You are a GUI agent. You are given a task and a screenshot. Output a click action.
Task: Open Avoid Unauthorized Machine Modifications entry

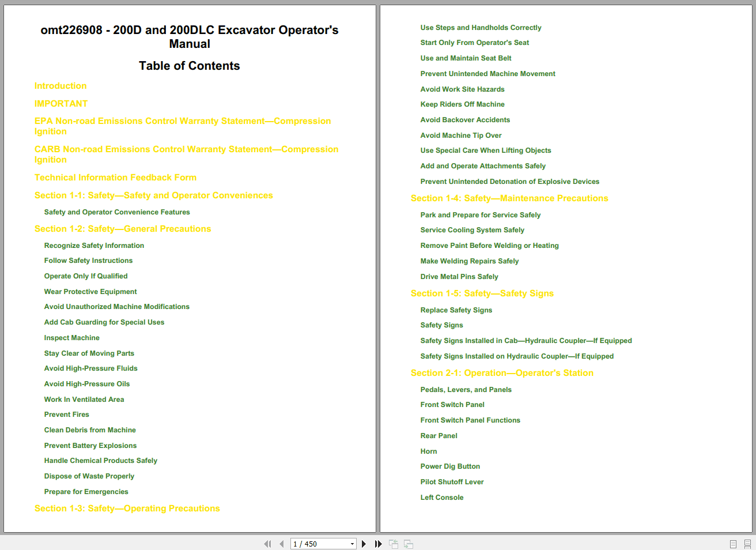click(x=117, y=307)
